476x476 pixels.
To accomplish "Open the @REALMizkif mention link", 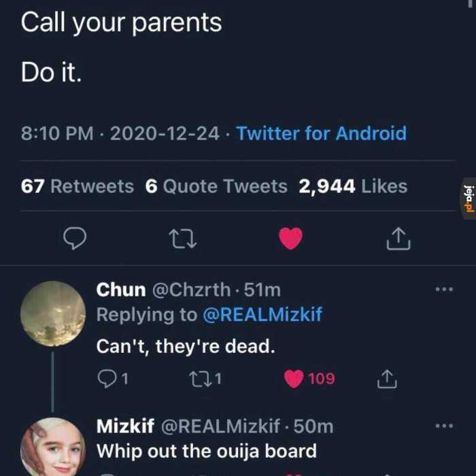I will (x=262, y=314).
